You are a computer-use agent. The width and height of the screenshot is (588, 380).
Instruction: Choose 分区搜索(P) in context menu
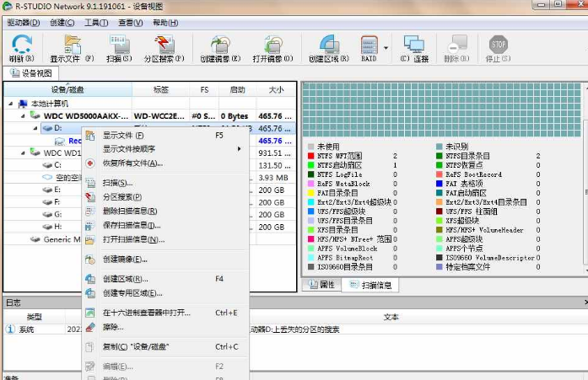click(165, 197)
